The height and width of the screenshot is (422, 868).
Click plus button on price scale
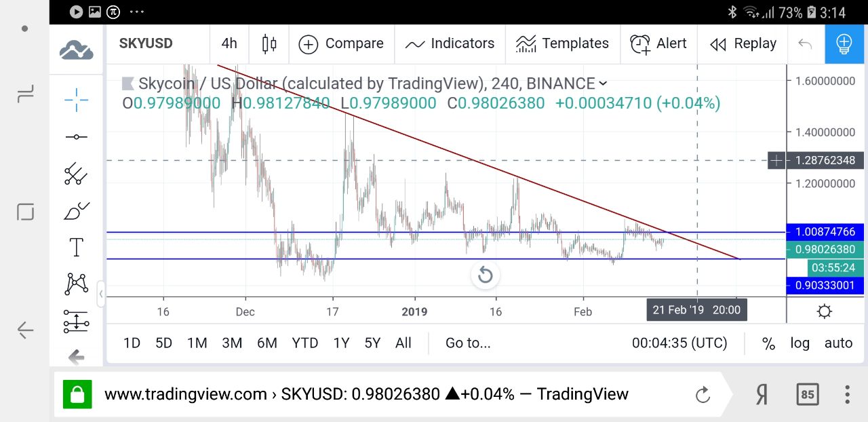coord(776,161)
